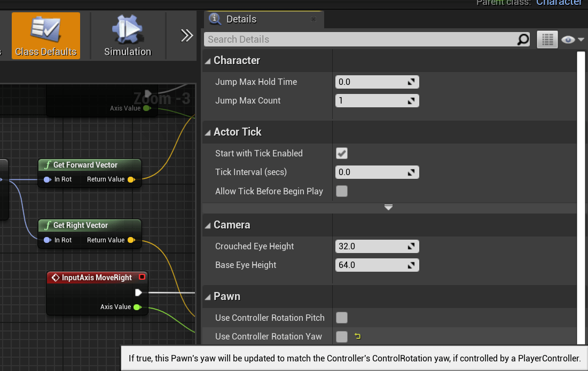
Task: Click InputAxis MoveRight Axis Value pin
Action: (137, 307)
